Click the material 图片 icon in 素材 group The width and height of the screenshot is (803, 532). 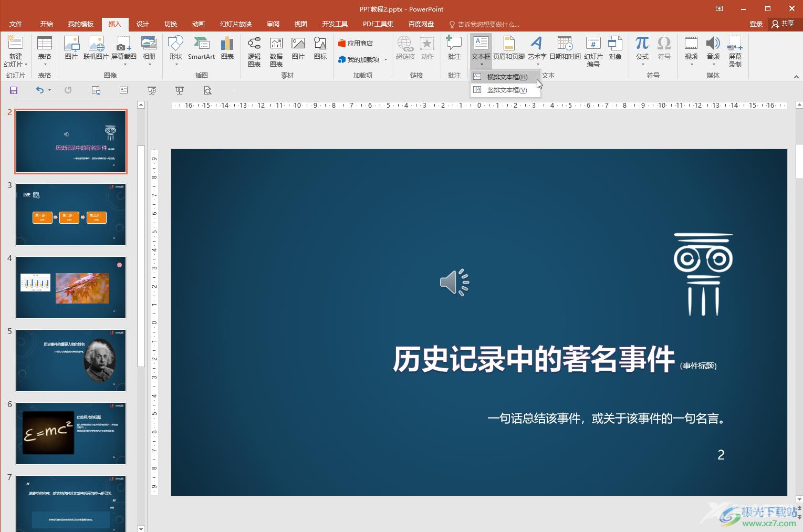pyautogui.click(x=298, y=48)
